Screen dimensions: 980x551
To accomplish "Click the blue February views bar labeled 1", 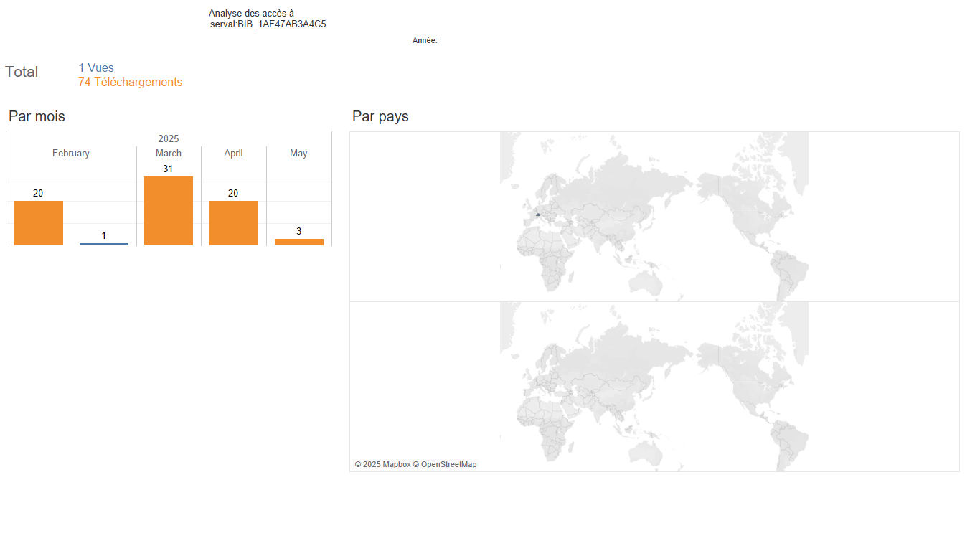I will coord(104,244).
